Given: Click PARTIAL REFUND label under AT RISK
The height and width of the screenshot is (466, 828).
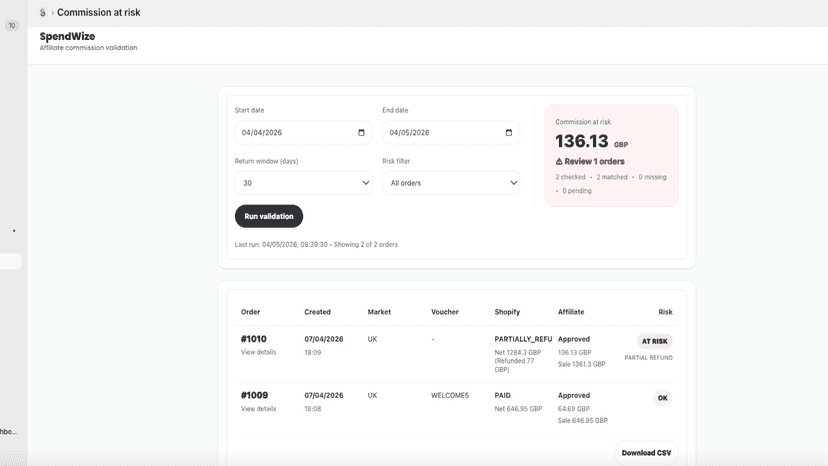Looking at the screenshot, I should pyautogui.click(x=648, y=358).
